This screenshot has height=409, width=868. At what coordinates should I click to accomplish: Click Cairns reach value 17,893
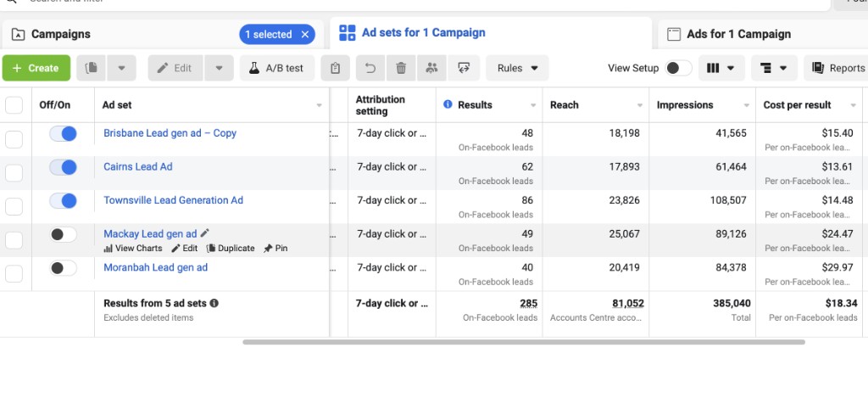click(x=625, y=166)
